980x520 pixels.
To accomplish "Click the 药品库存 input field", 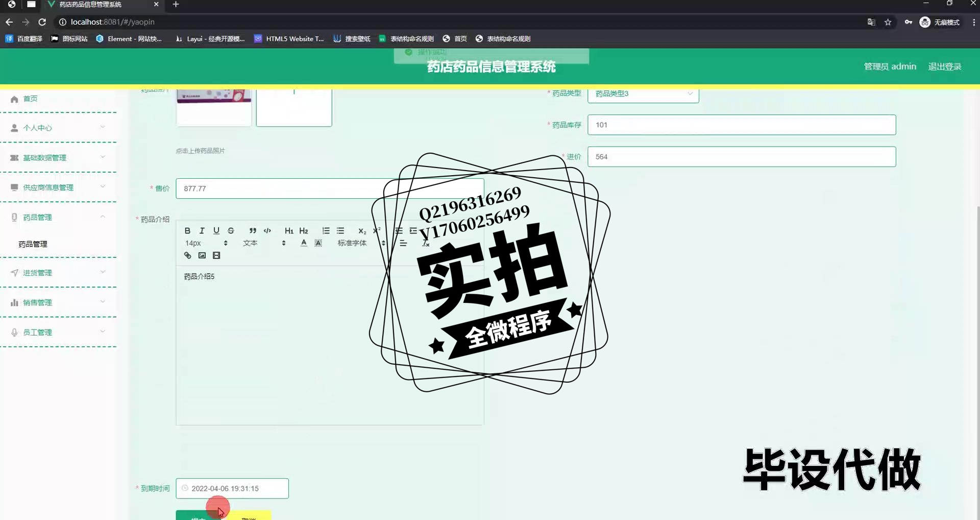I will point(742,125).
